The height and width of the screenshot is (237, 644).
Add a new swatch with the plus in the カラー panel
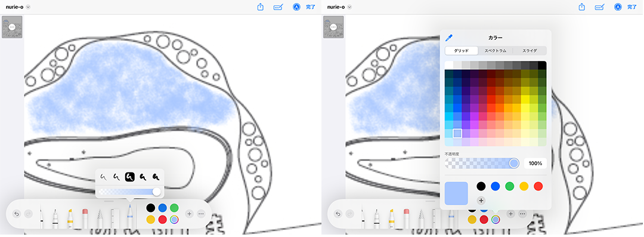[481, 201]
